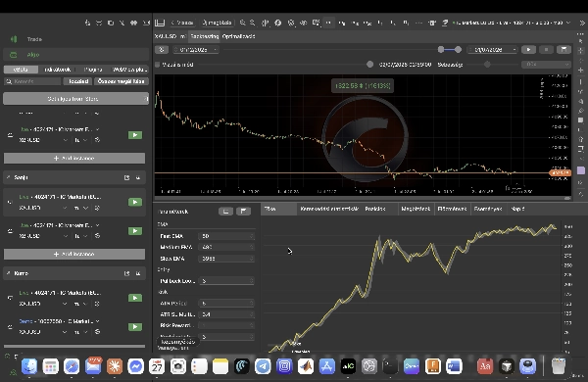This screenshot has height=382, width=588.
Task: Click the Pullback Lookback value field
Action: (226, 281)
